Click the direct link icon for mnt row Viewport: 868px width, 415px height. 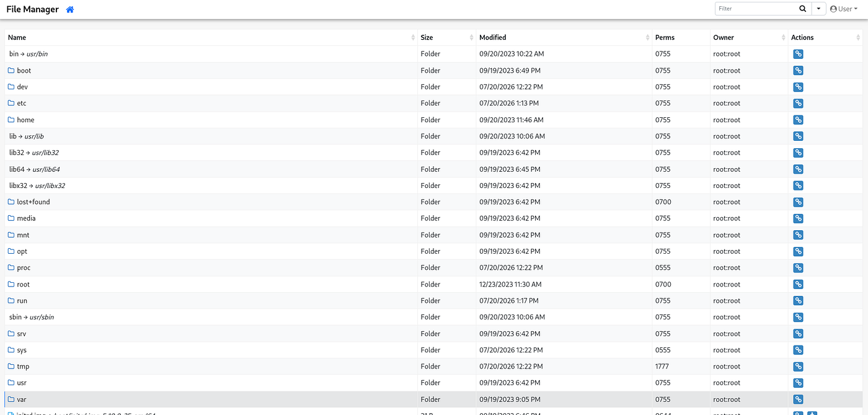798,235
